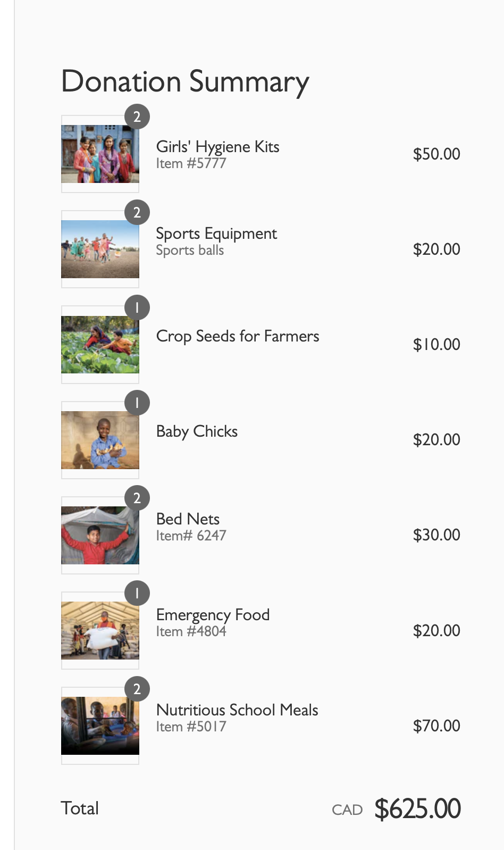Click quantity badge on Nutritious School Meals
The height and width of the screenshot is (850, 504).
pyautogui.click(x=137, y=689)
